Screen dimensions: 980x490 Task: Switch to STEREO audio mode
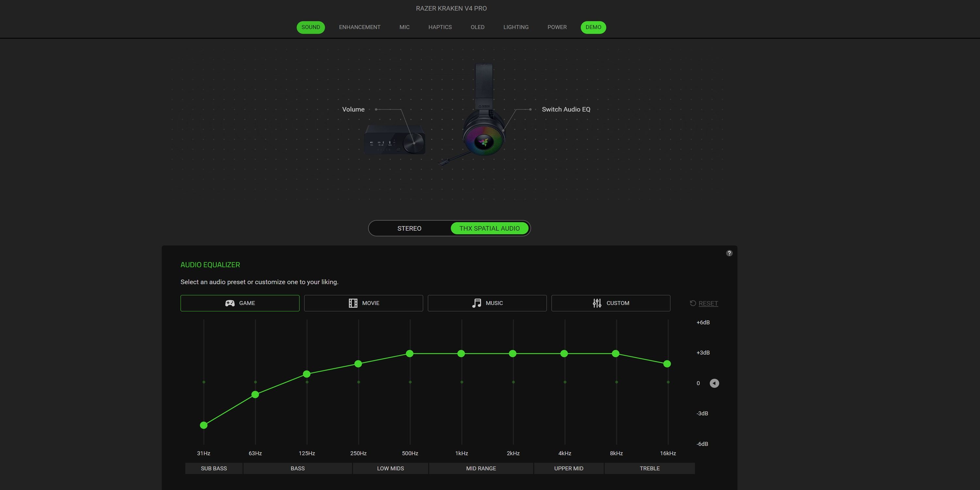pyautogui.click(x=409, y=228)
